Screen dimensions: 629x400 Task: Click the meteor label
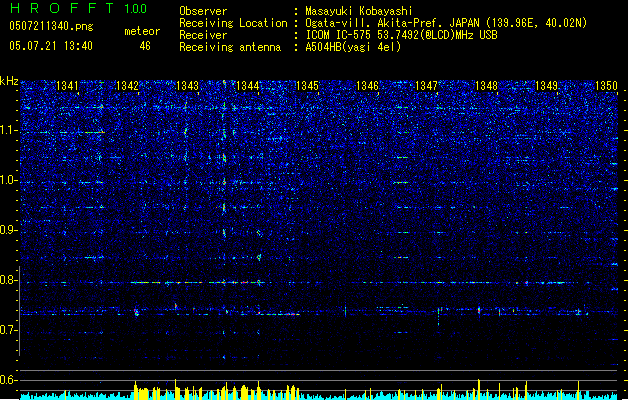click(142, 31)
